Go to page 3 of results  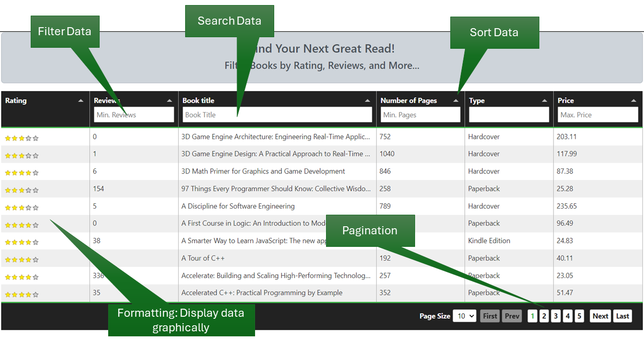click(x=555, y=316)
